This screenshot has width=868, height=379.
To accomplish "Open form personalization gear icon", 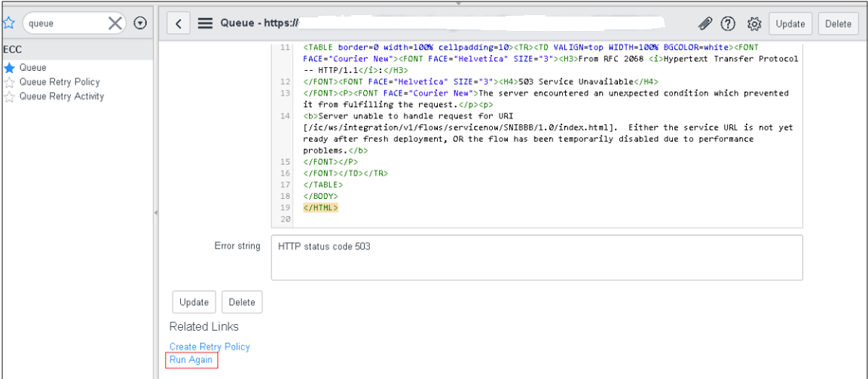I will [754, 23].
